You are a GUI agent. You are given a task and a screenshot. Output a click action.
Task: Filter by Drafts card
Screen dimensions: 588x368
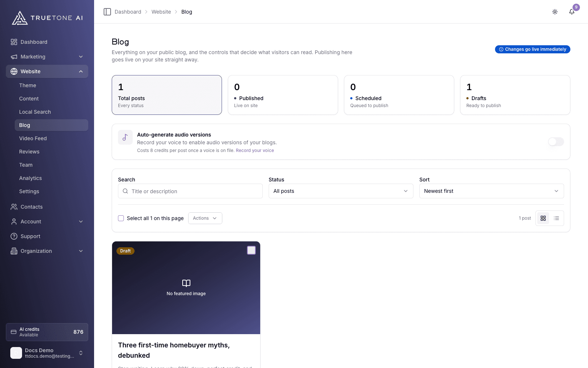click(x=515, y=95)
